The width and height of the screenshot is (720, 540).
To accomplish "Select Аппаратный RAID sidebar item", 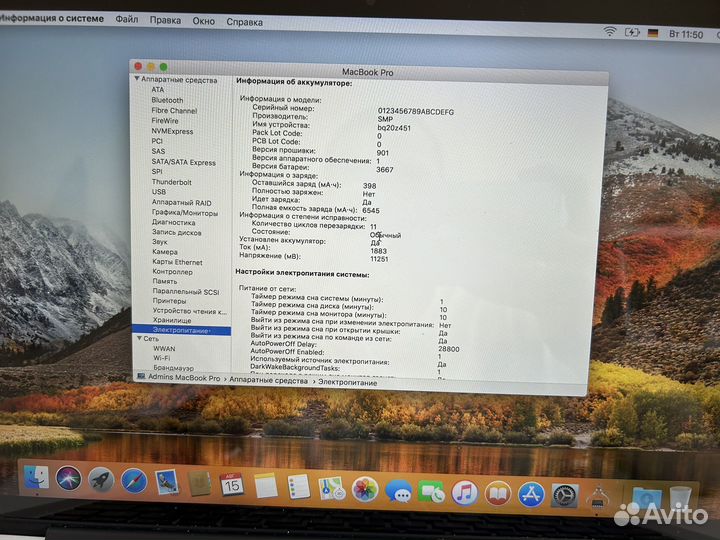I will tap(182, 202).
